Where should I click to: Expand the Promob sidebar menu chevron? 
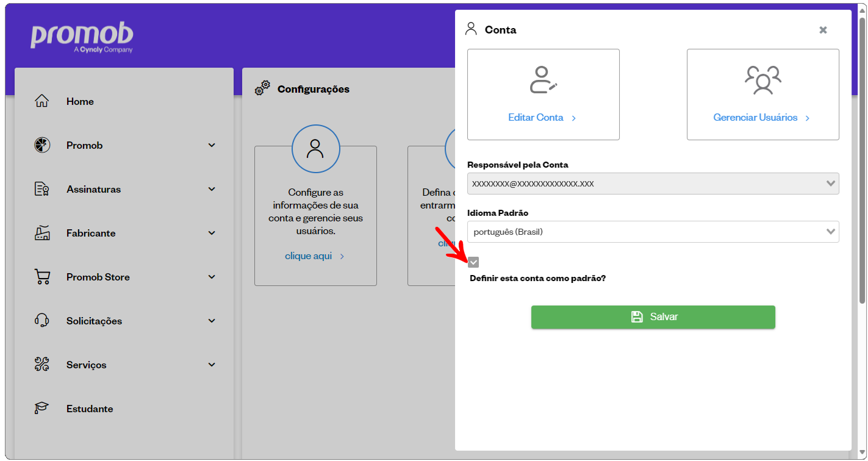click(212, 145)
